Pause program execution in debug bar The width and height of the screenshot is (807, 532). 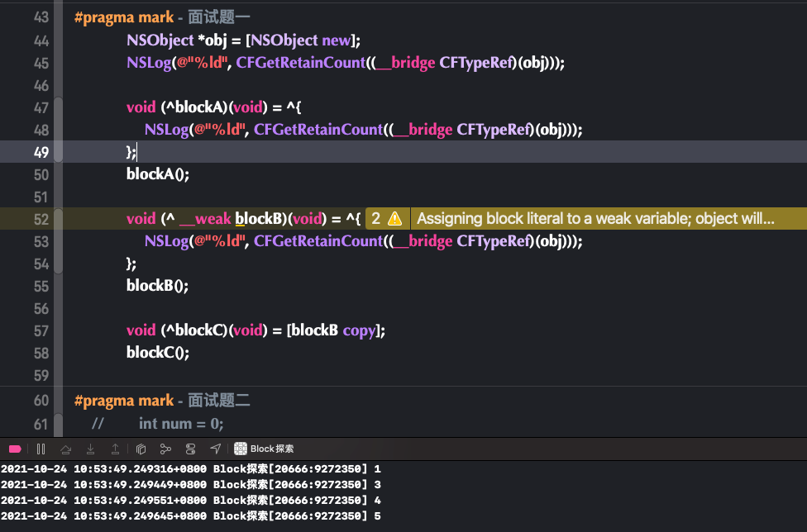(41, 449)
